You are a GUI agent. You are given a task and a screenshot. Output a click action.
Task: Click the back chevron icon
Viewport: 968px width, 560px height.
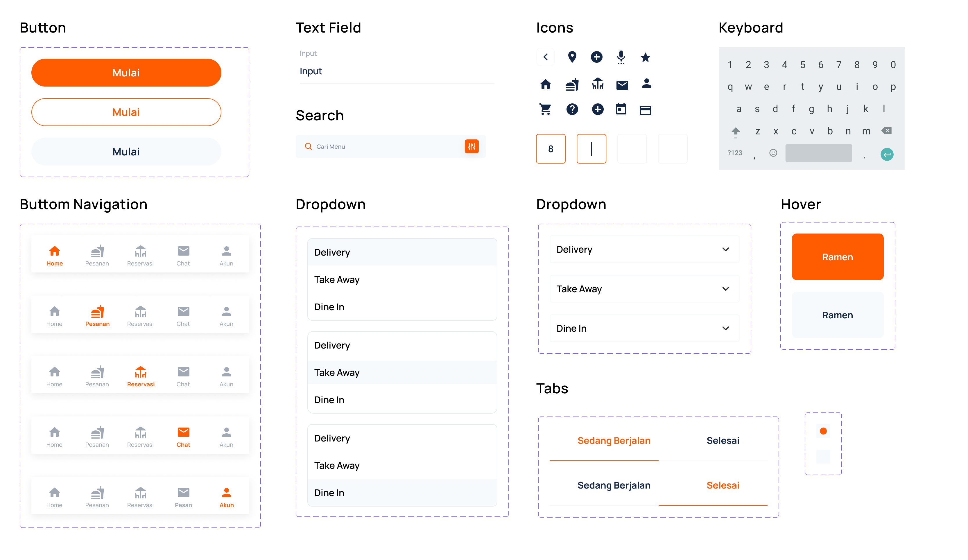(x=546, y=57)
